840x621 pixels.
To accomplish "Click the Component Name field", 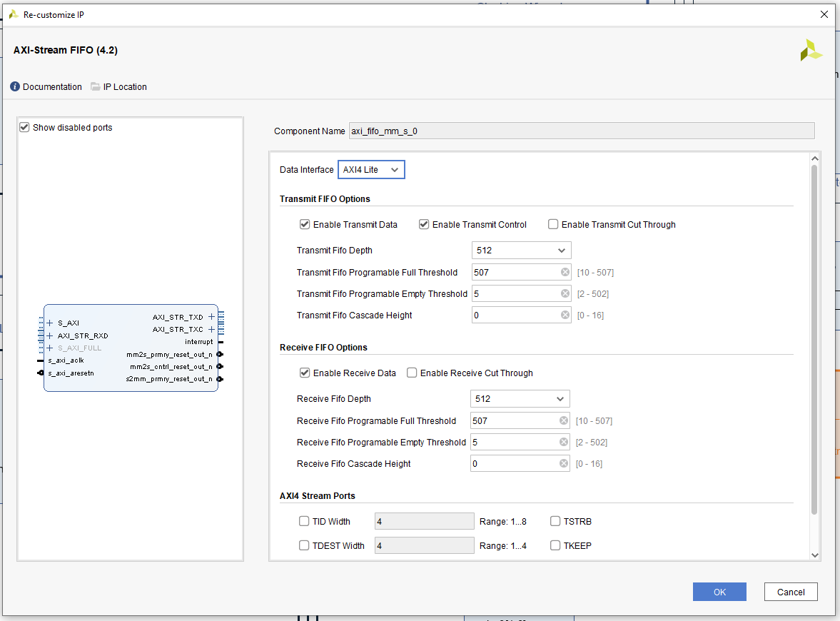I will 582,131.
